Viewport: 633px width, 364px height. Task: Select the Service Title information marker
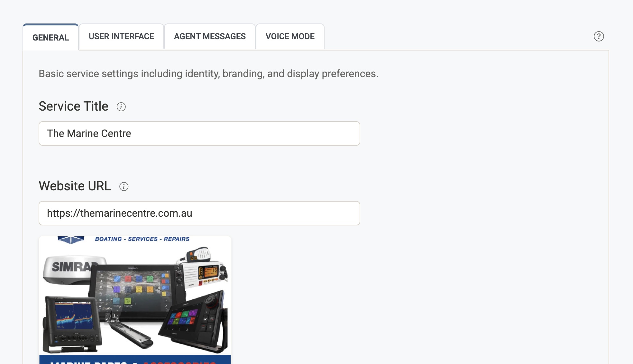121,107
